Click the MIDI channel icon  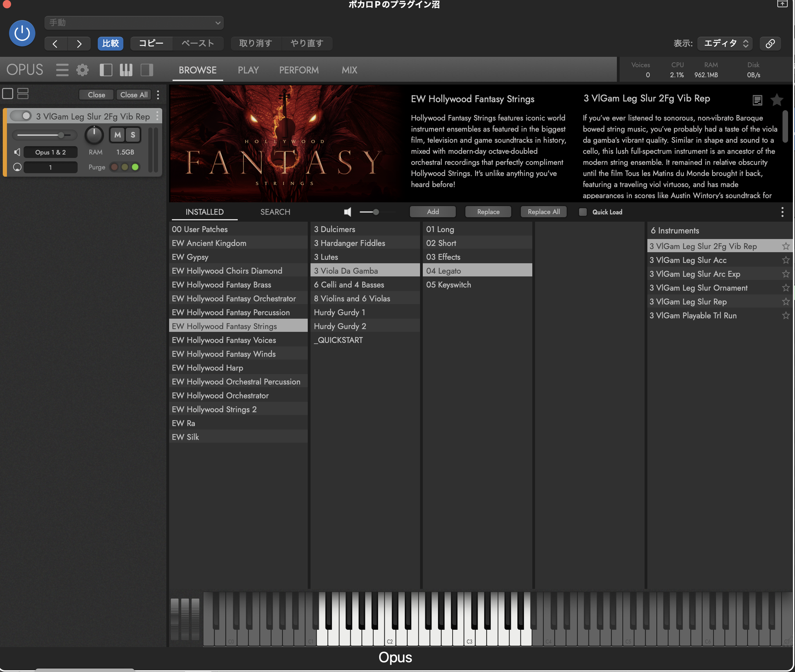[17, 167]
